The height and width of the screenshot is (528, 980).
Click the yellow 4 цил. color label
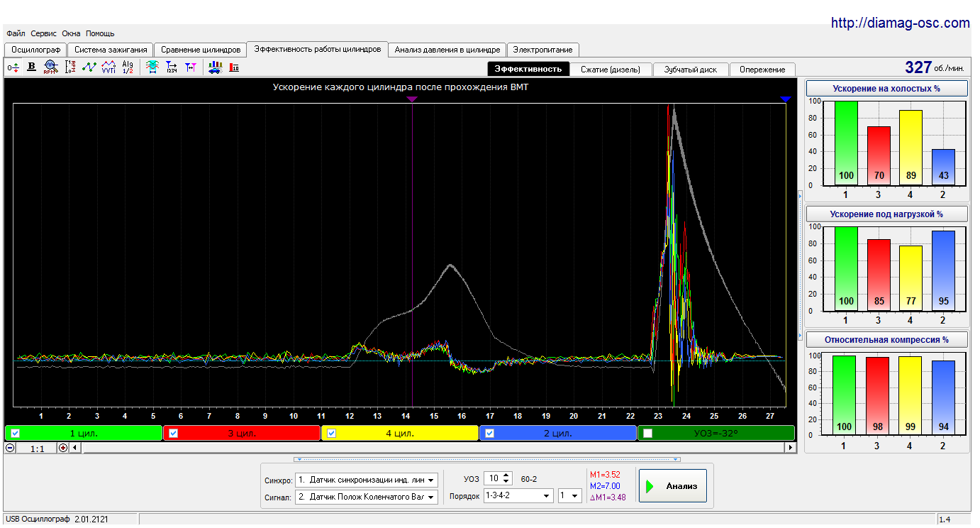(401, 433)
